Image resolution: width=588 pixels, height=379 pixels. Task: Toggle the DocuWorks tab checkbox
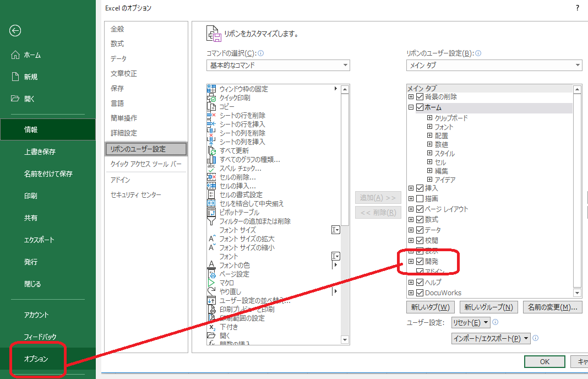[420, 293]
